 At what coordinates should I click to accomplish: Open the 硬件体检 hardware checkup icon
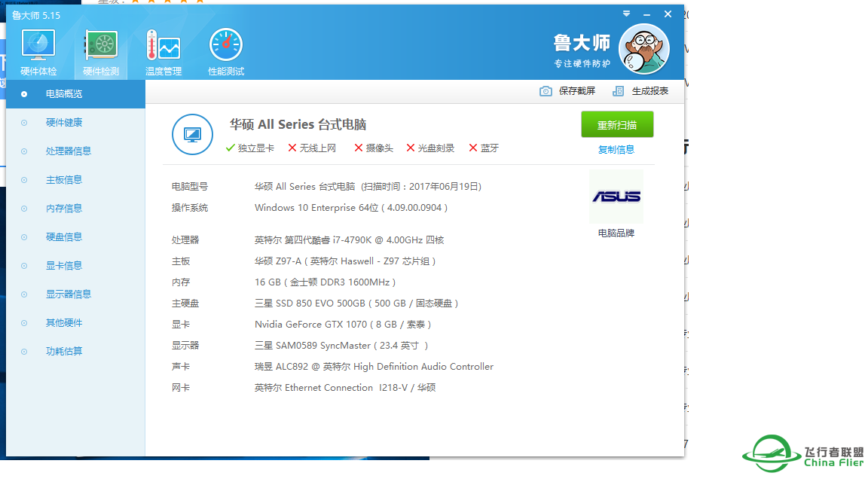38,53
